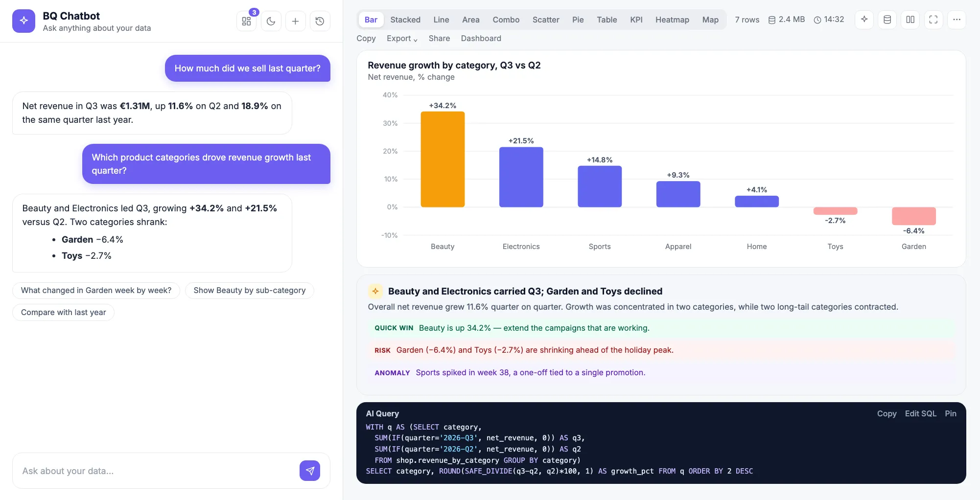Open chat history clock icon
This screenshot has width=980, height=500.
[320, 21]
